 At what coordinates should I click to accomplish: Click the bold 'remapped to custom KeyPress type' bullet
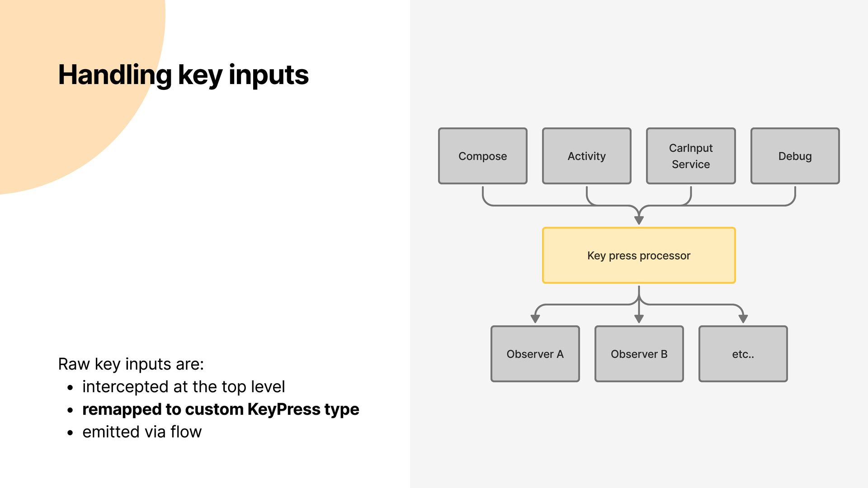point(220,409)
